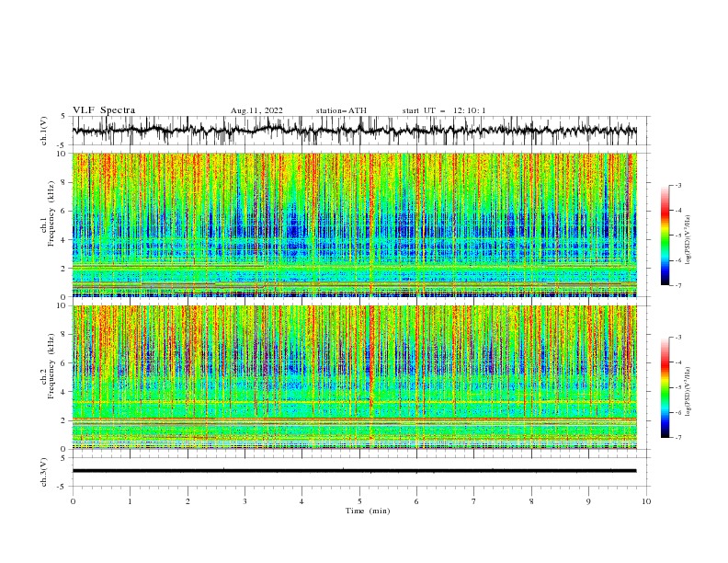Click time-axis tick label "4"
The width and height of the screenshot is (728, 563).
[302, 501]
